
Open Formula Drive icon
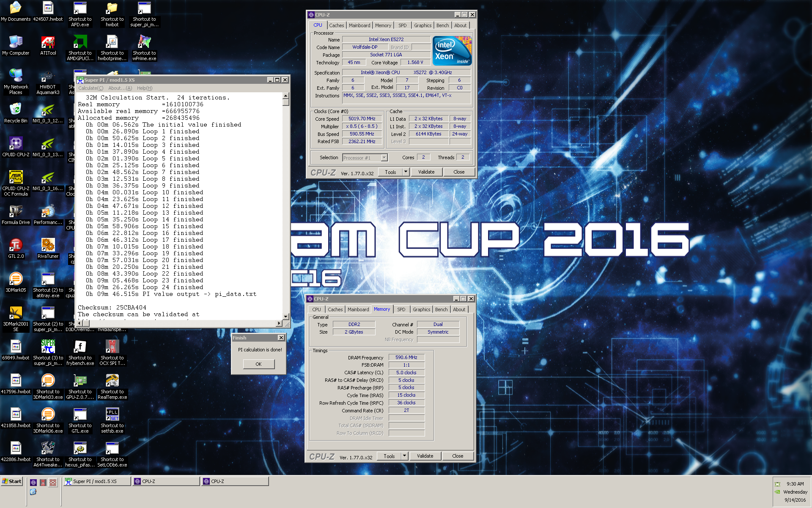pos(16,215)
